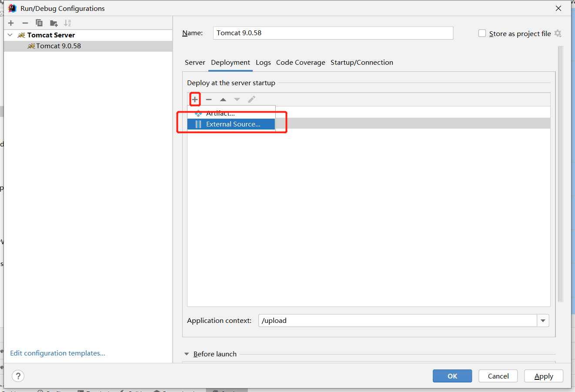The height and width of the screenshot is (392, 575).
Task: Open the Logs tab
Action: tap(263, 63)
